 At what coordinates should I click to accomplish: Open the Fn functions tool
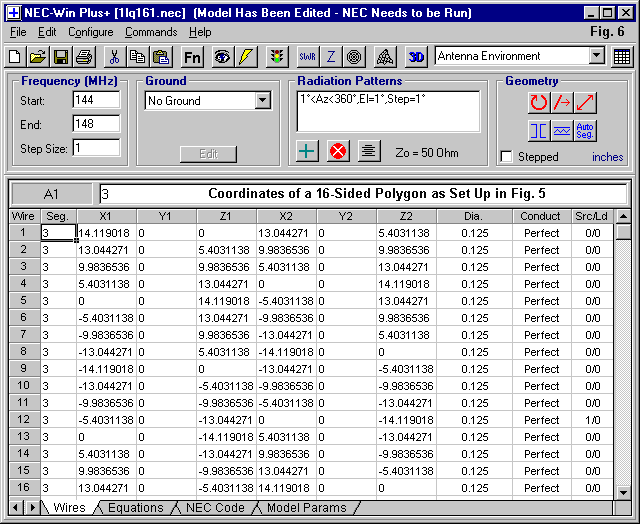192,57
